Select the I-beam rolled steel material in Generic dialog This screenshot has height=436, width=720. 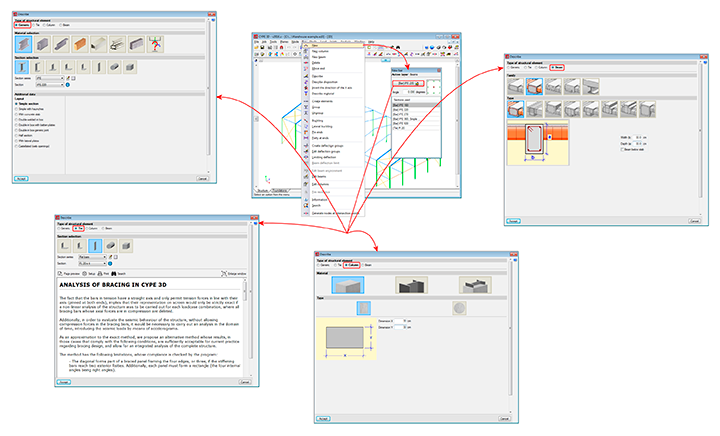tap(23, 44)
